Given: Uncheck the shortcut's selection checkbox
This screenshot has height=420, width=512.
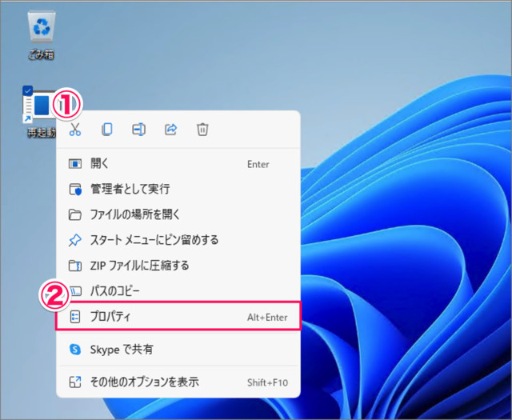Looking at the screenshot, I should tap(28, 91).
